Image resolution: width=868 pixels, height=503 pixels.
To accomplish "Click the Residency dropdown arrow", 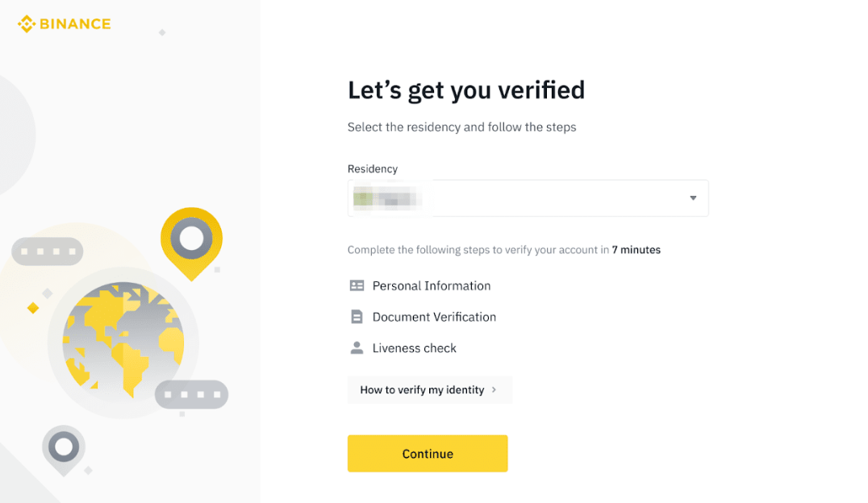I will [x=692, y=197].
